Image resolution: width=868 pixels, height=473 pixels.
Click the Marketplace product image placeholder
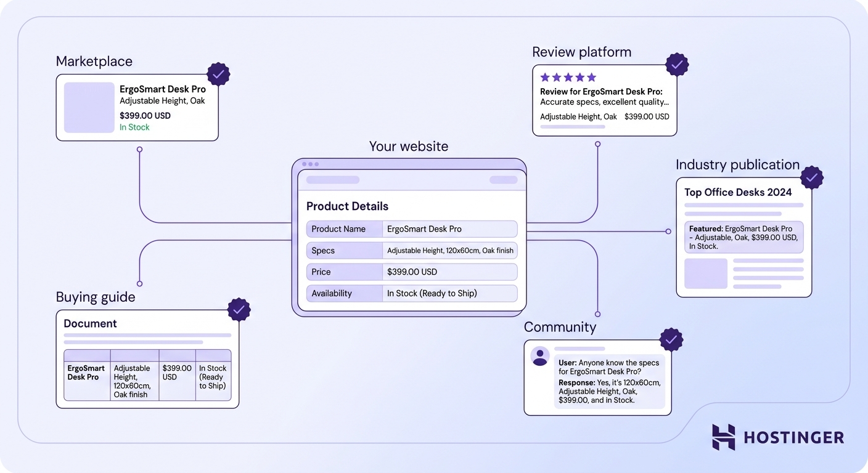coord(89,107)
